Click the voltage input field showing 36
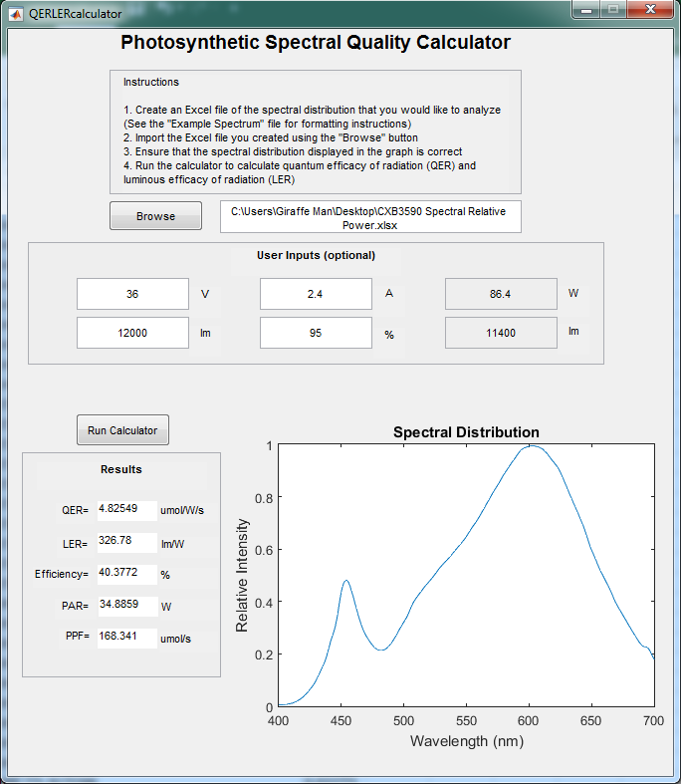Viewport: 681px width, 784px height. tap(132, 294)
